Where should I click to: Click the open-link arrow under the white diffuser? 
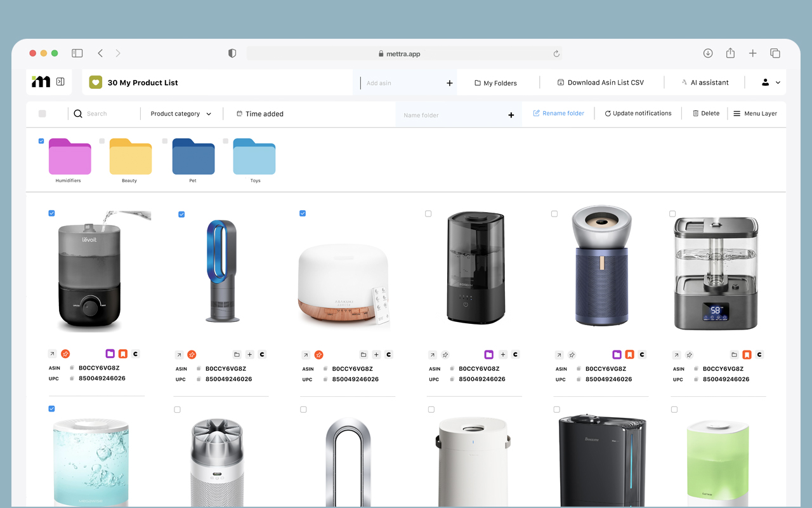point(306,355)
